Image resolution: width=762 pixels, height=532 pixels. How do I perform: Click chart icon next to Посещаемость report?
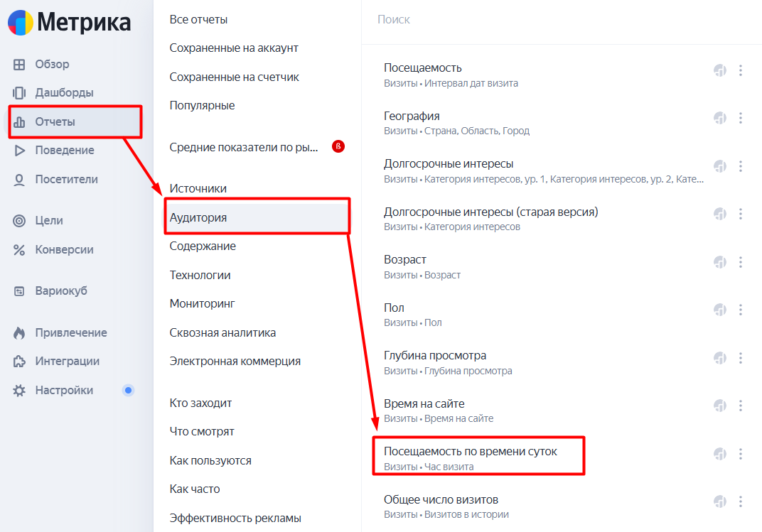click(720, 70)
